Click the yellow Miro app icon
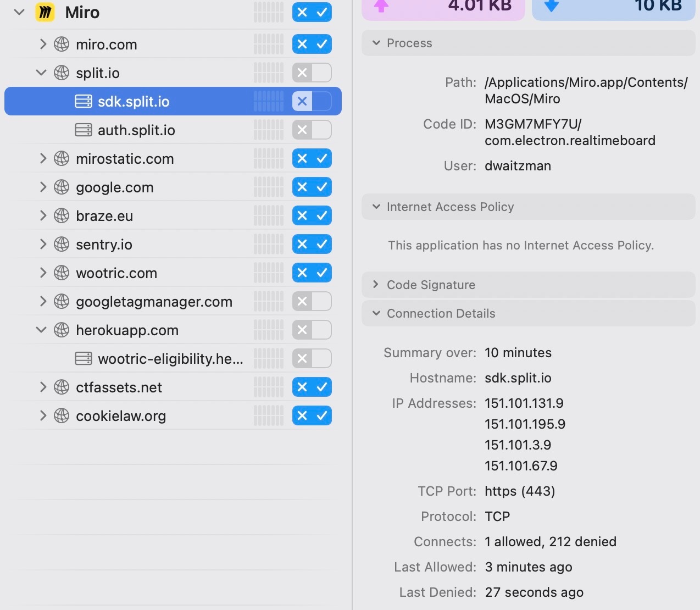This screenshot has width=700, height=610. pyautogui.click(x=45, y=12)
